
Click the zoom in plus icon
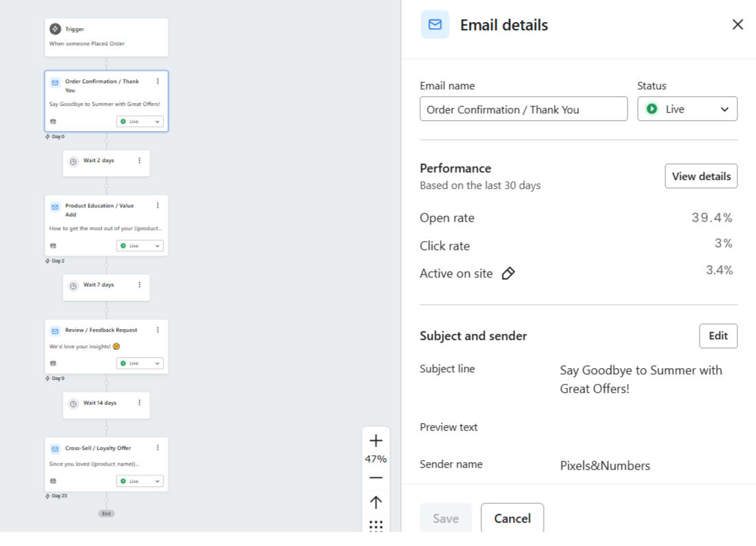pyautogui.click(x=376, y=441)
